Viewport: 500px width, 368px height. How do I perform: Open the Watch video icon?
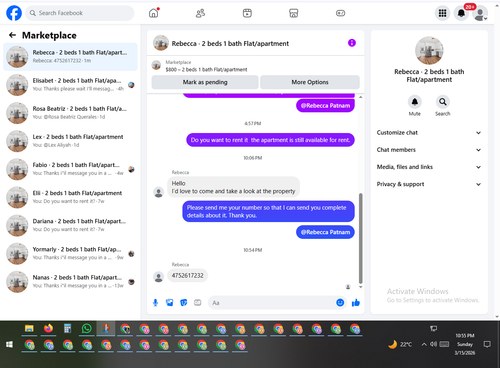[x=247, y=13]
